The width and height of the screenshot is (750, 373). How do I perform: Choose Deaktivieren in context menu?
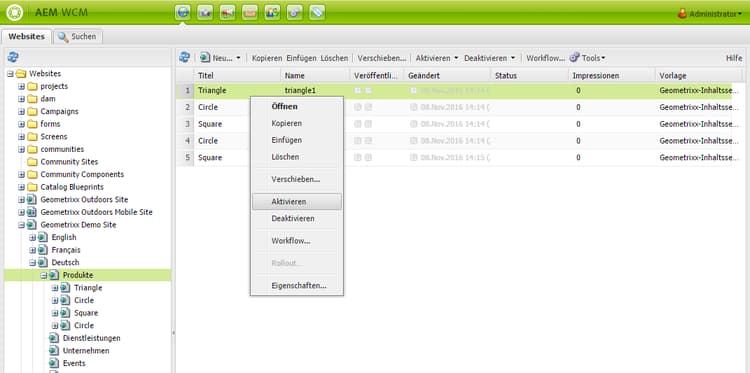297,219
